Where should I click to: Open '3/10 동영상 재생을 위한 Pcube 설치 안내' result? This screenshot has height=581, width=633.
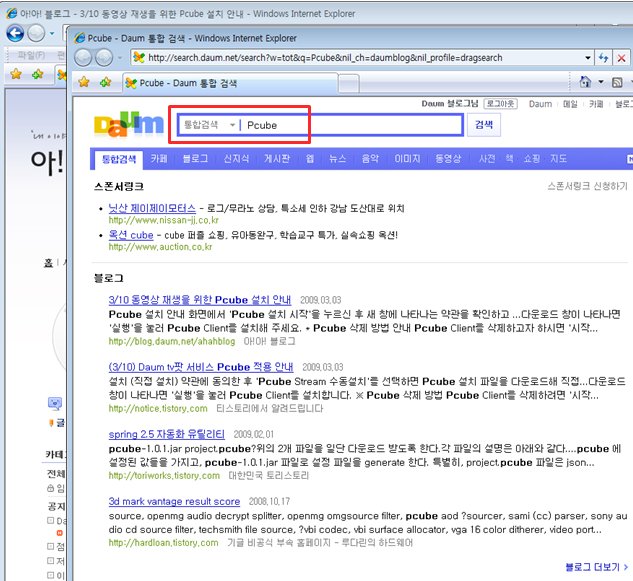199,300
